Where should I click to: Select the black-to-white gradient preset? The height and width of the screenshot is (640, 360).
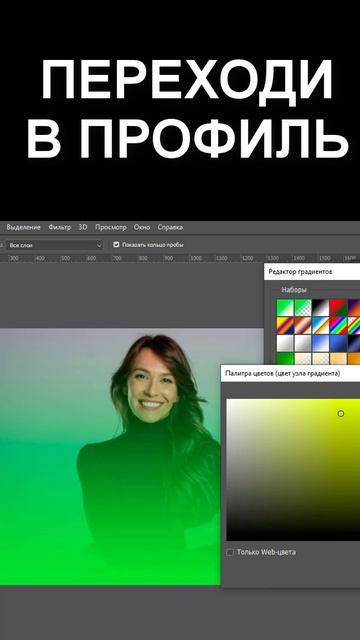[x=320, y=308]
